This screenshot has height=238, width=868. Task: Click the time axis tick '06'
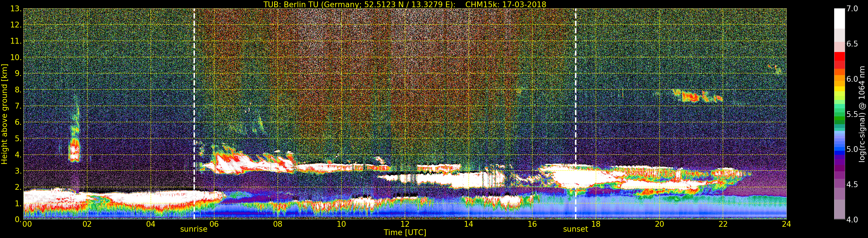[214, 224]
